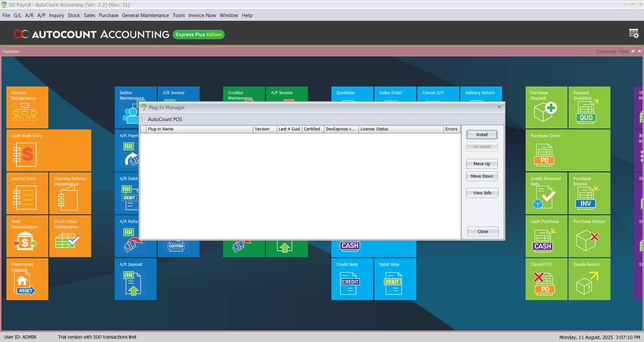This screenshot has width=644, height=342.
Task: Open the Cancel S/O tile
Action: pyautogui.click(x=438, y=94)
